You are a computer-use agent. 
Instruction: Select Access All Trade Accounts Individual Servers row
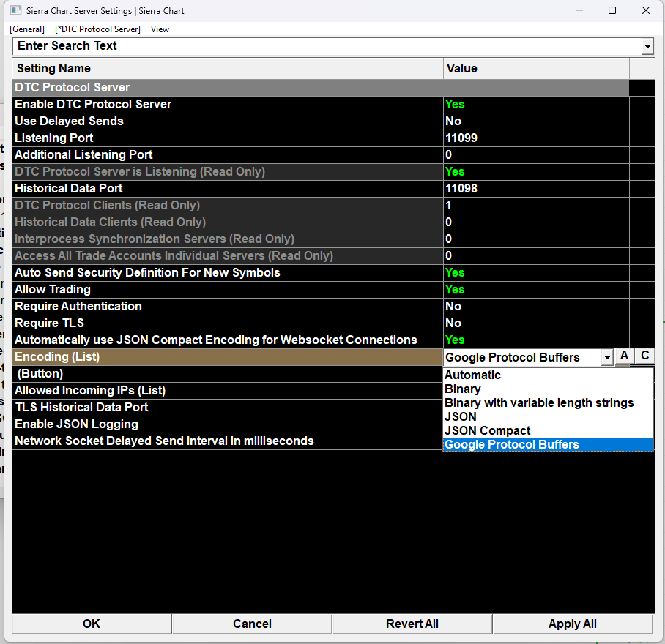(x=228, y=256)
